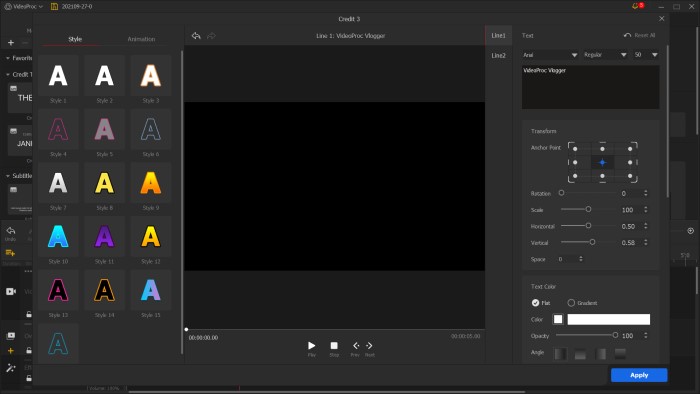This screenshot has width=700, height=394.
Task: Apply Style 1 text preset
Action: click(58, 75)
